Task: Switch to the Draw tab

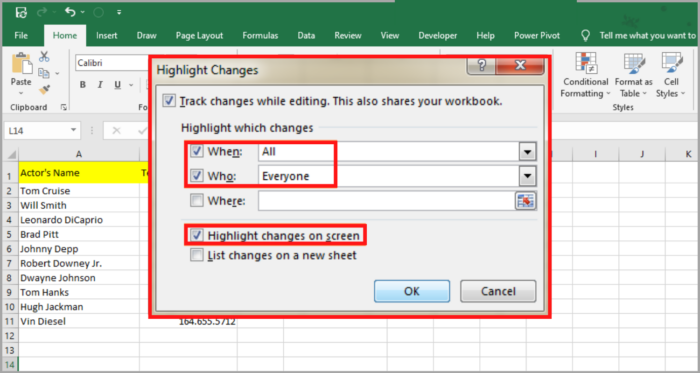Action: [x=146, y=36]
